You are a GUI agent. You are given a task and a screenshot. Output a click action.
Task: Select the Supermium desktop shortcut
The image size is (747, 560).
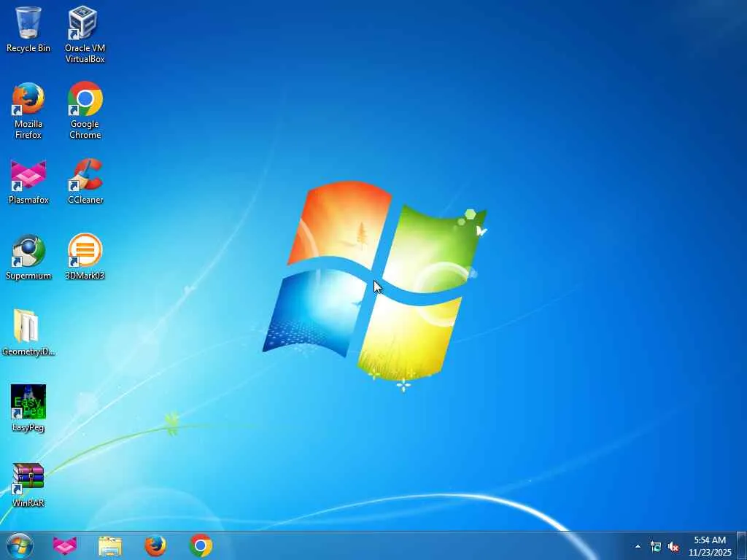[28, 257]
